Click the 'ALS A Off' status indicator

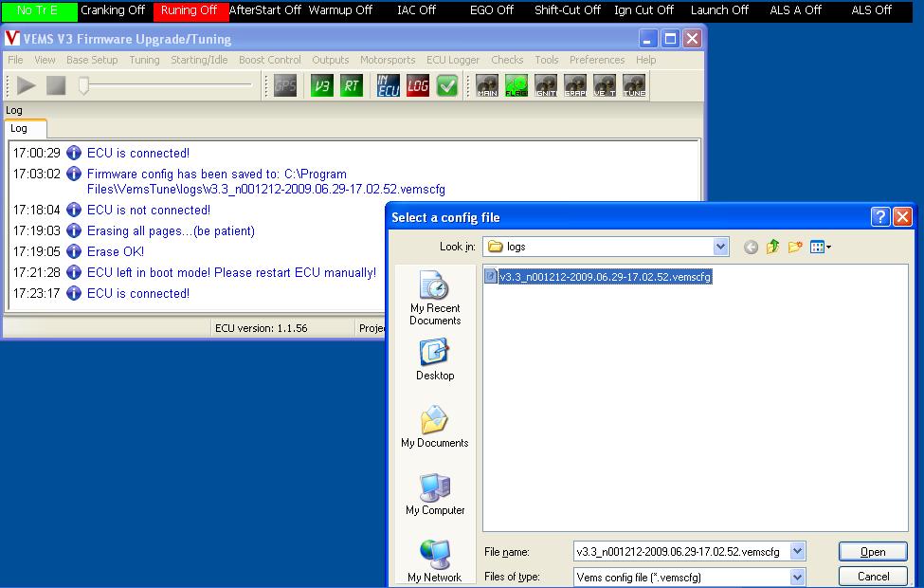[x=795, y=10]
